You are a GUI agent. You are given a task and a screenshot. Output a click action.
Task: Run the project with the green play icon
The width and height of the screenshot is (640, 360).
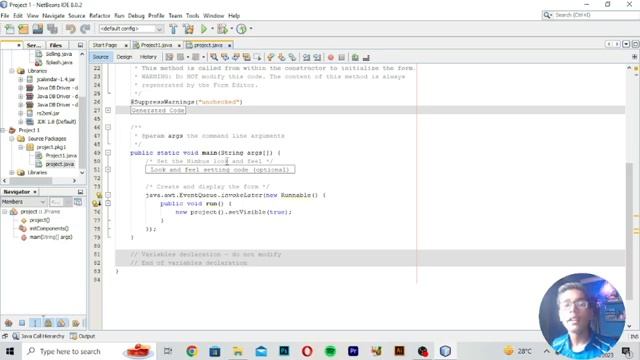(x=204, y=29)
